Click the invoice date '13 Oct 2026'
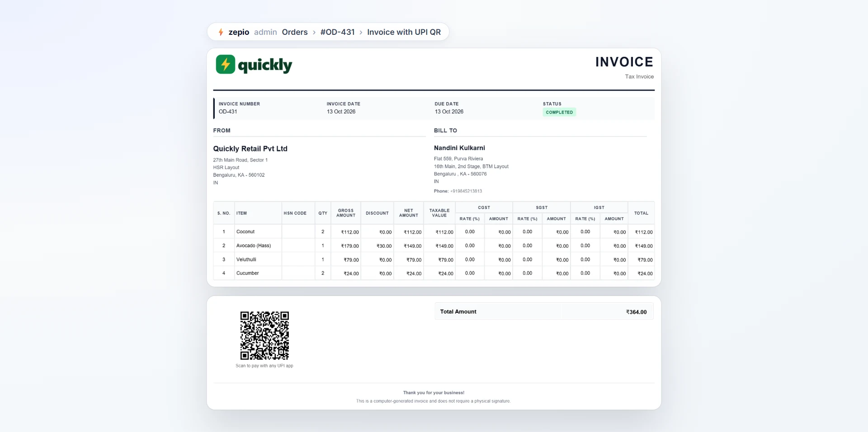Screen dimensions: 868x432 [341, 112]
